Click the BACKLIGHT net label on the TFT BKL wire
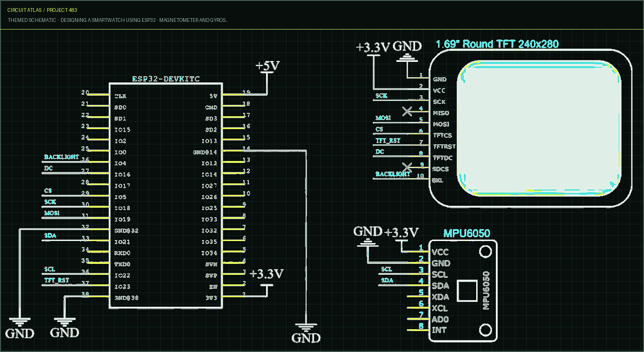 [x=393, y=174]
